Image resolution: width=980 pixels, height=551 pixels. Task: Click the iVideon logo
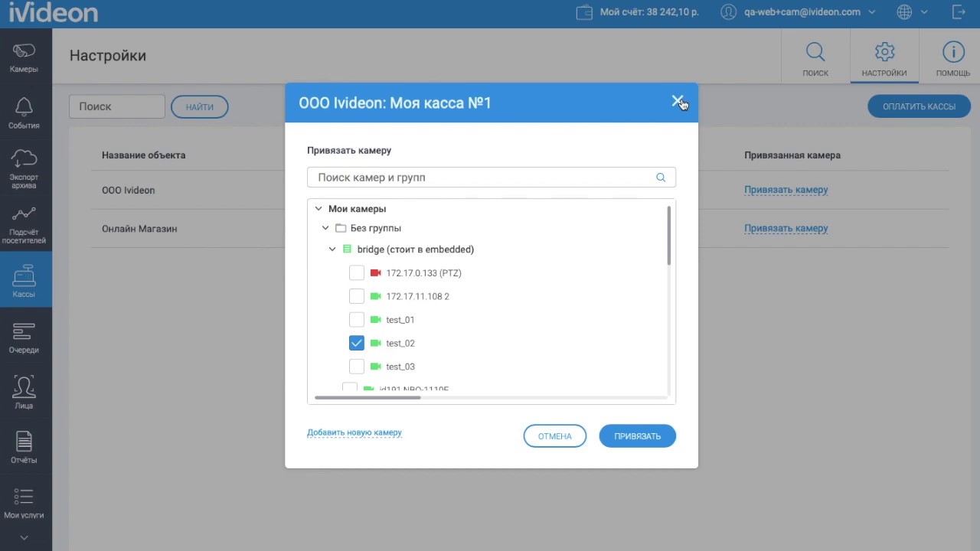(x=53, y=12)
